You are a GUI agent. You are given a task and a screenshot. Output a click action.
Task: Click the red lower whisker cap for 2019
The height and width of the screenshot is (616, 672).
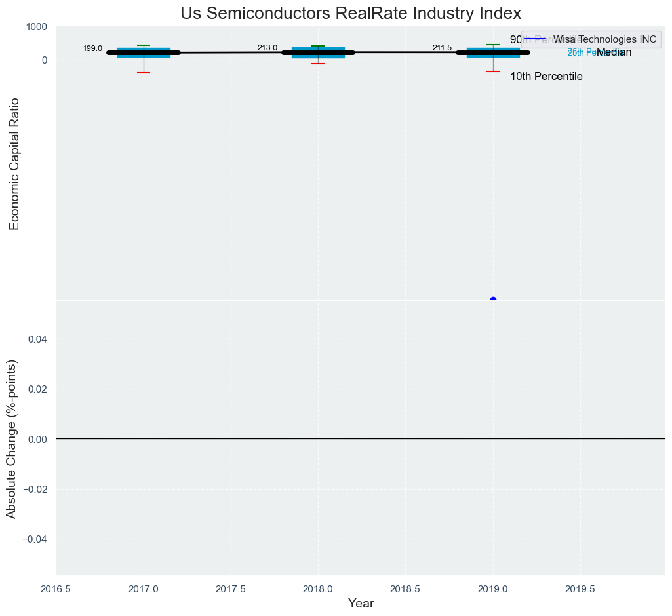click(x=493, y=71)
